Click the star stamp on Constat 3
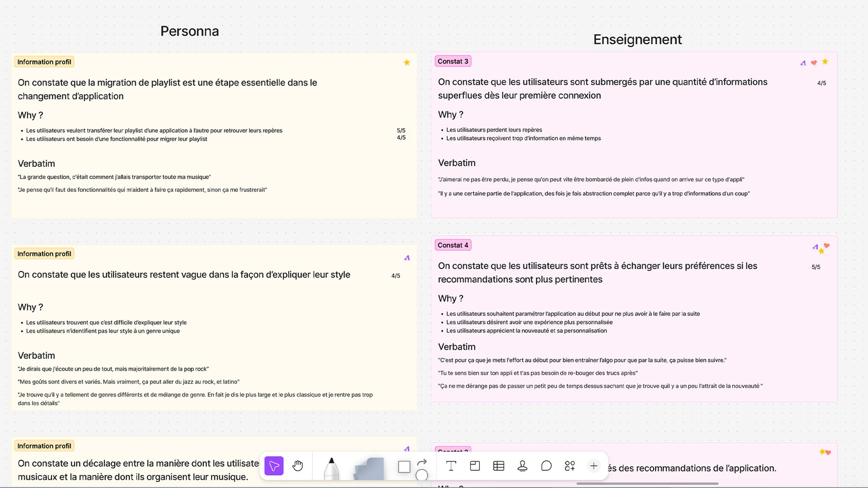This screenshot has height=488, width=868. [x=825, y=61]
